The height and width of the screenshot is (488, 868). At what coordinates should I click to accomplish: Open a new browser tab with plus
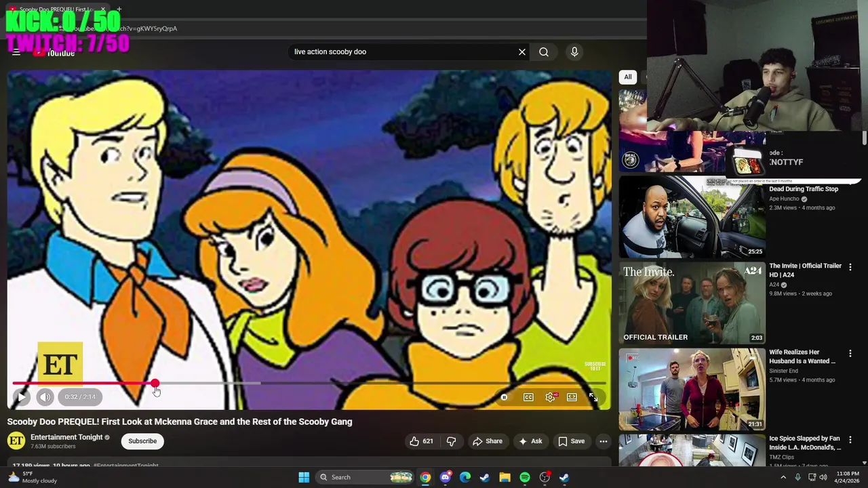tap(119, 9)
